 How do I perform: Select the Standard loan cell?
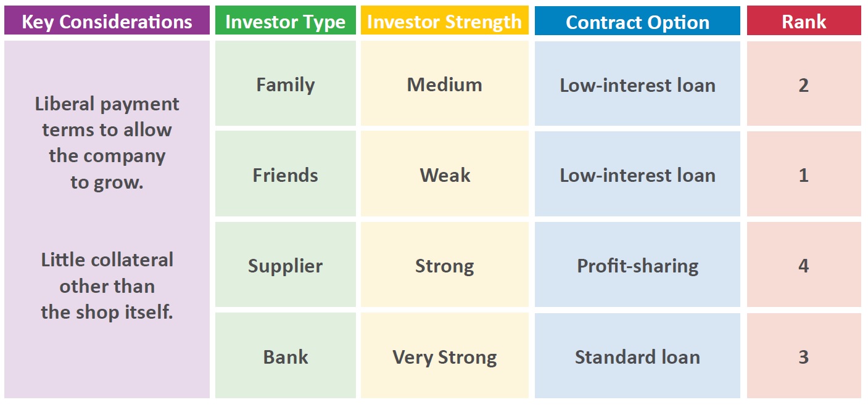pyautogui.click(x=637, y=356)
